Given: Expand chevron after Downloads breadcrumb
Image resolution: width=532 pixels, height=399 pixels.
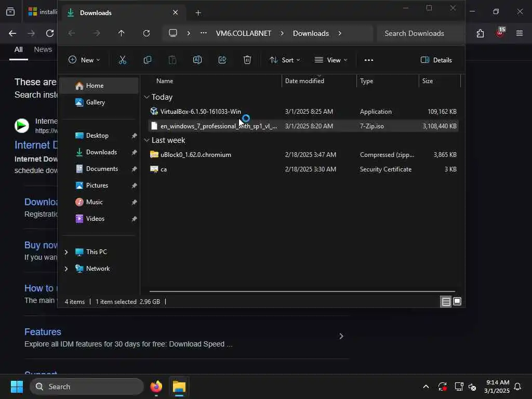Looking at the screenshot, I should pyautogui.click(x=340, y=33).
